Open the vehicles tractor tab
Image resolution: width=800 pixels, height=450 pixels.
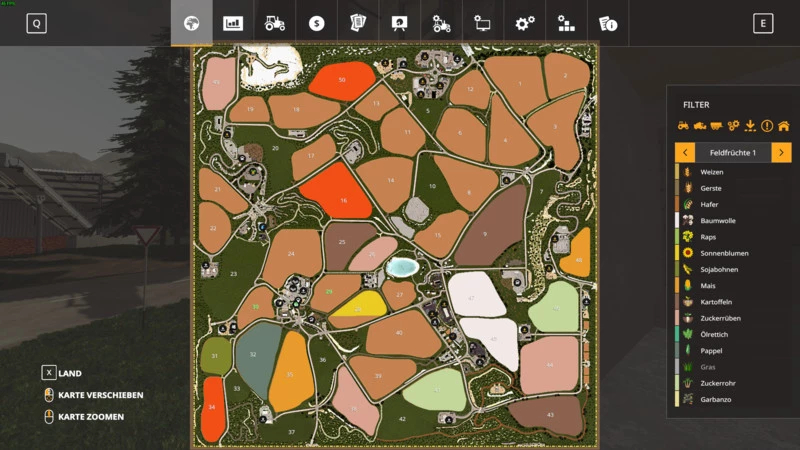click(x=274, y=23)
